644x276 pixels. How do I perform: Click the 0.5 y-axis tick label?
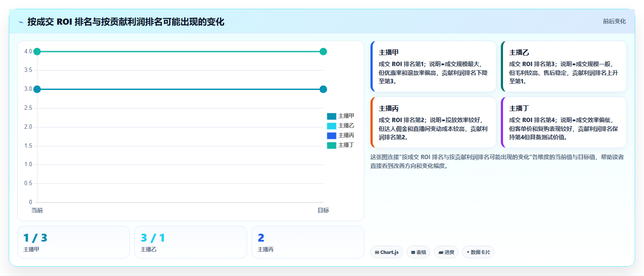coord(28,183)
